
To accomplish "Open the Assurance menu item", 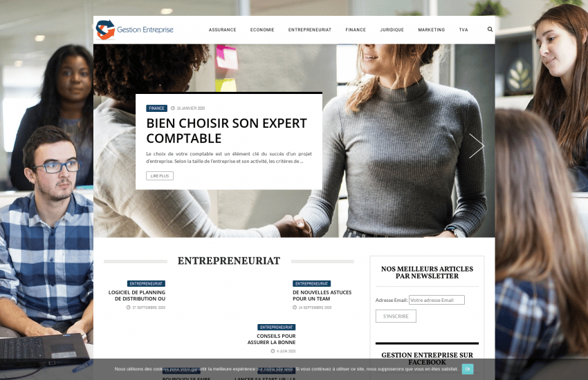I will [222, 30].
